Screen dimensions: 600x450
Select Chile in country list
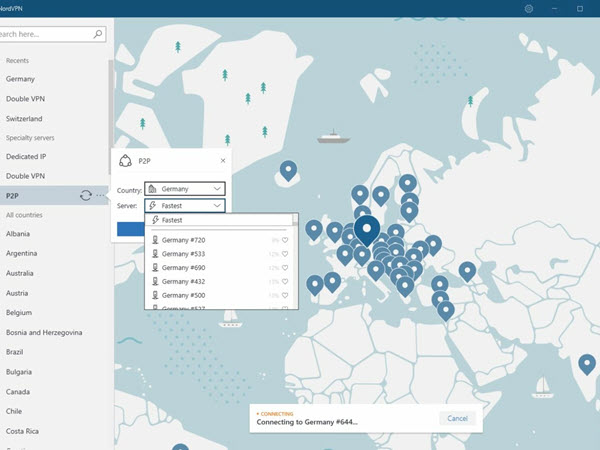[x=14, y=411]
